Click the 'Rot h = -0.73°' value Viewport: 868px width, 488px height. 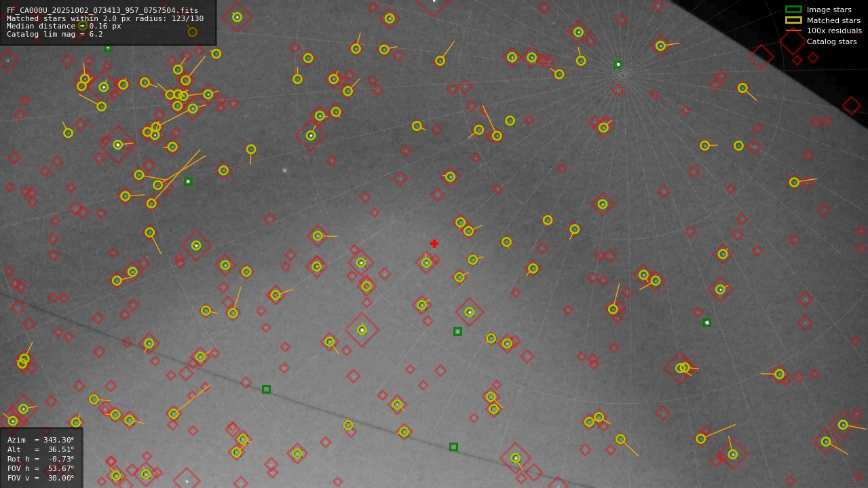[x=41, y=459]
